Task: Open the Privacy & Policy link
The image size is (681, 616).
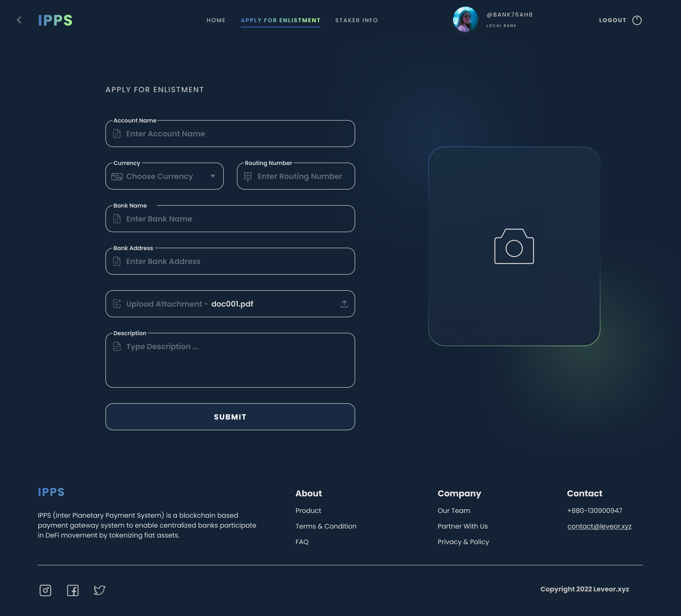Action: 463,542
